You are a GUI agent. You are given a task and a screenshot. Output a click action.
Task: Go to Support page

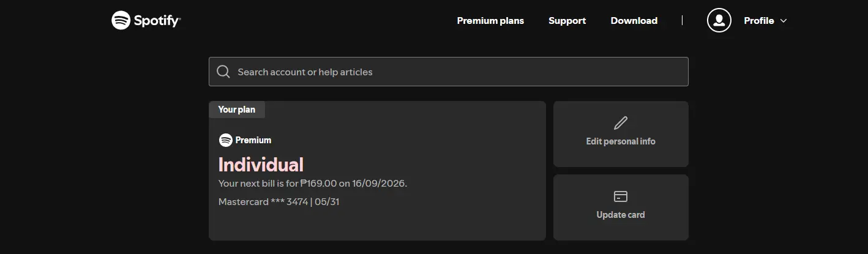(567, 21)
